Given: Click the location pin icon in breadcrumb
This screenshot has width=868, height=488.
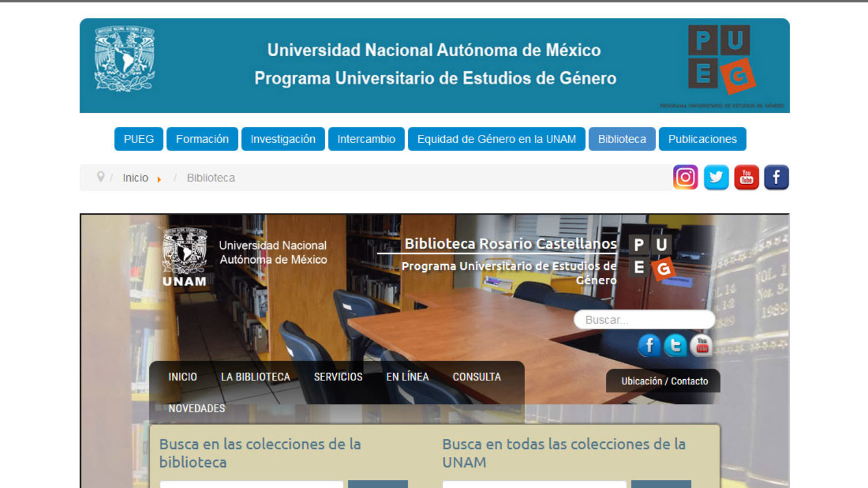Looking at the screenshot, I should point(101,177).
